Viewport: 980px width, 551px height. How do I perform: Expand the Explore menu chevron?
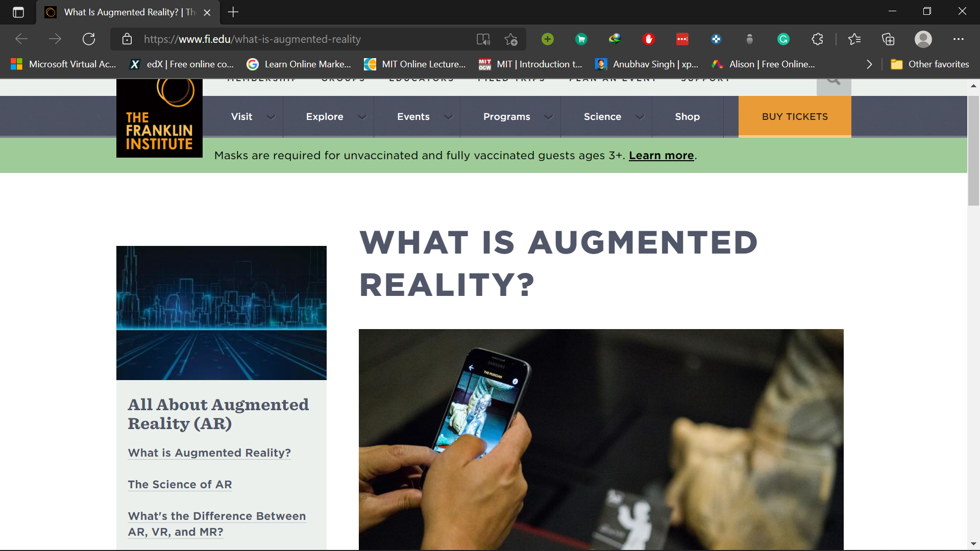point(362,117)
